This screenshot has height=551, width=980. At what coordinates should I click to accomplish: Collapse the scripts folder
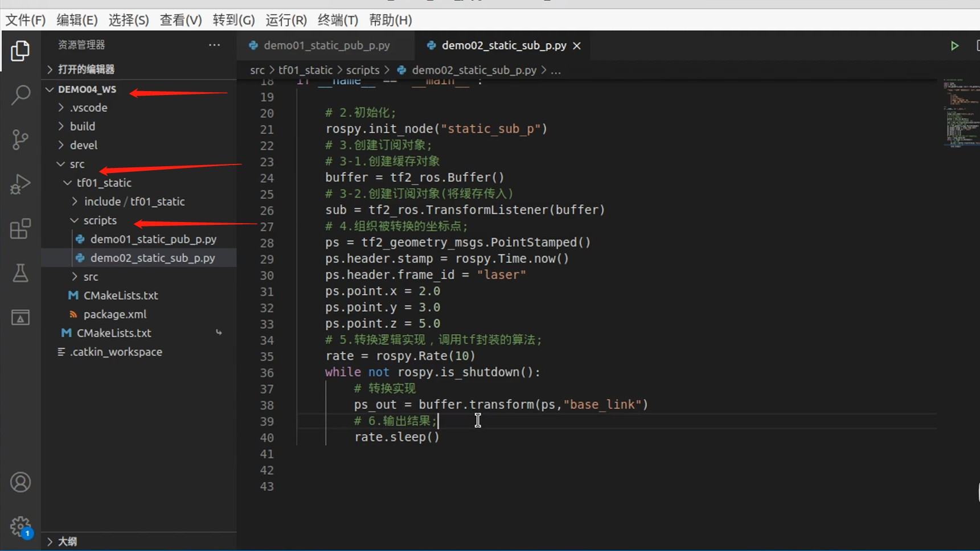point(75,220)
